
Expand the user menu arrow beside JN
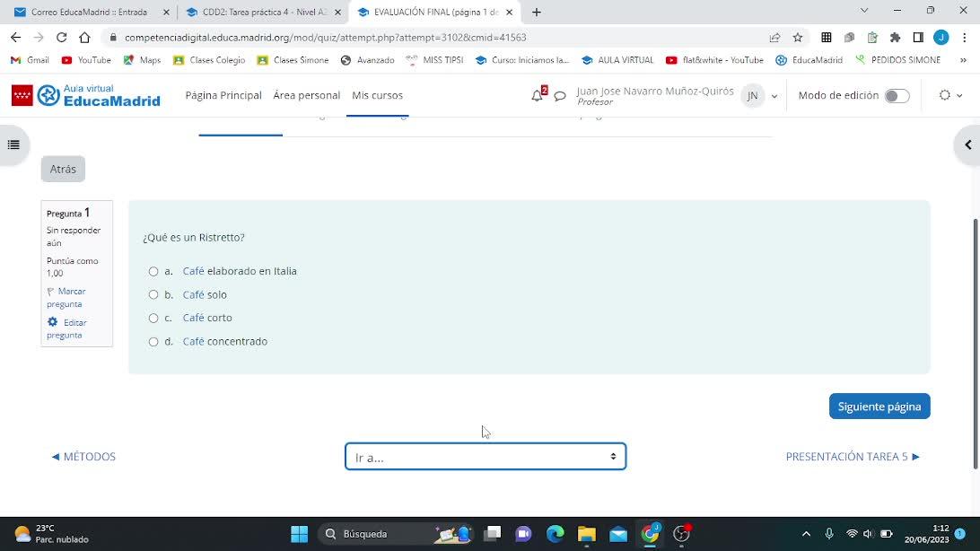click(774, 96)
